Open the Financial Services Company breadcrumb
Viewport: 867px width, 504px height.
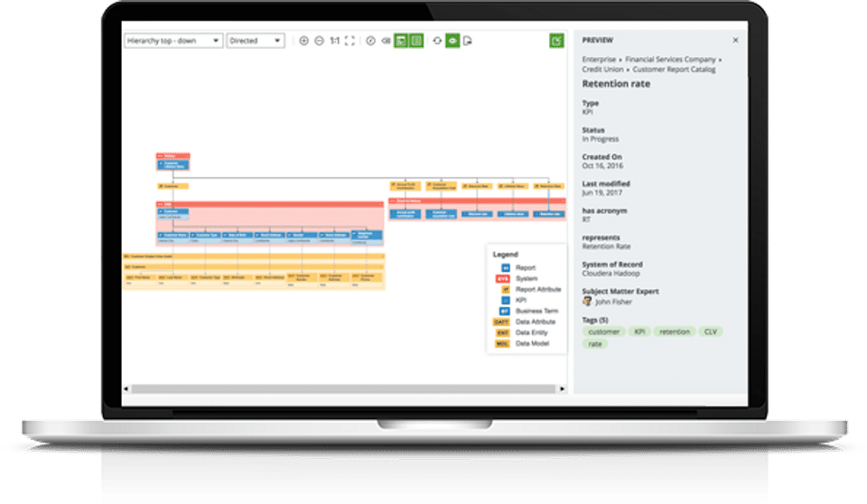670,60
